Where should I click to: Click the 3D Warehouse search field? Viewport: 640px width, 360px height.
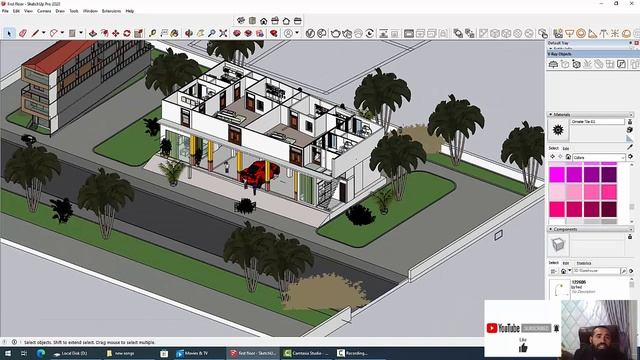click(596, 271)
